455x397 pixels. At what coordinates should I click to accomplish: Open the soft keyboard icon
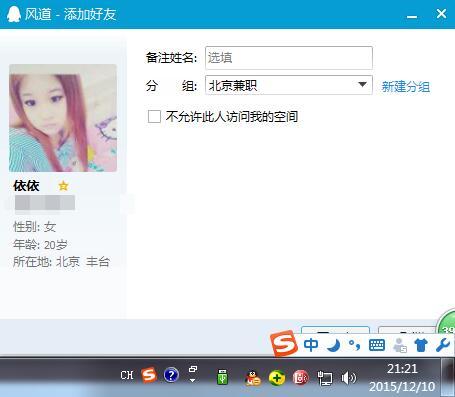point(377,345)
